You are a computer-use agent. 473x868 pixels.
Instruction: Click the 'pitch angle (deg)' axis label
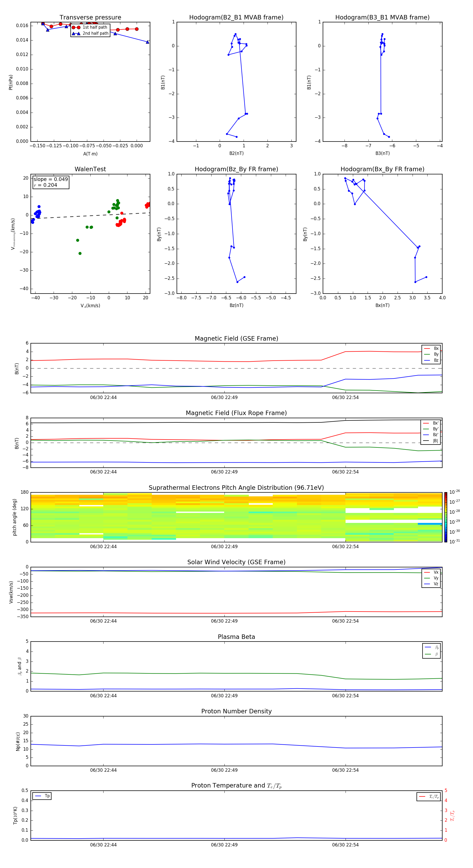(x=14, y=517)
